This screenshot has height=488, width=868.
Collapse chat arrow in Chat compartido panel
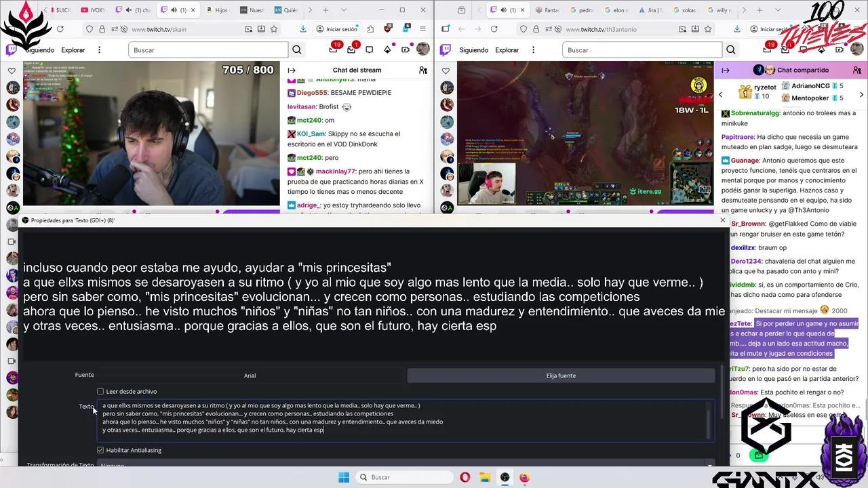726,70
